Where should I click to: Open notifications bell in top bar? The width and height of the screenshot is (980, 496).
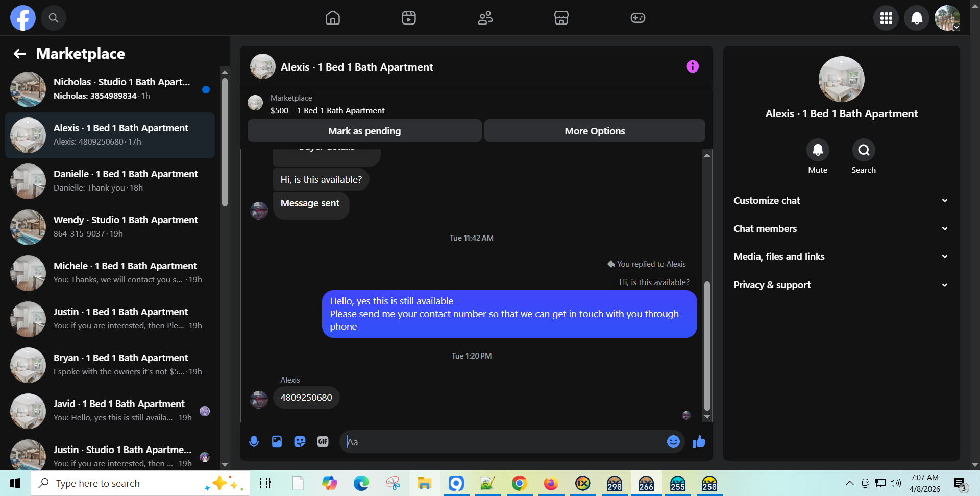coord(917,18)
